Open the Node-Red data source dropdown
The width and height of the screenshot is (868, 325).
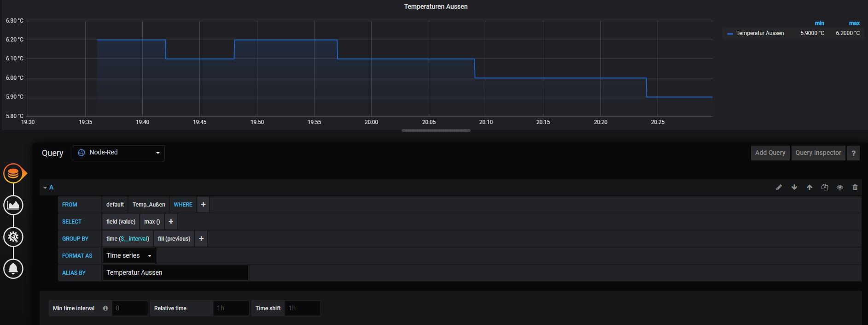pos(119,153)
